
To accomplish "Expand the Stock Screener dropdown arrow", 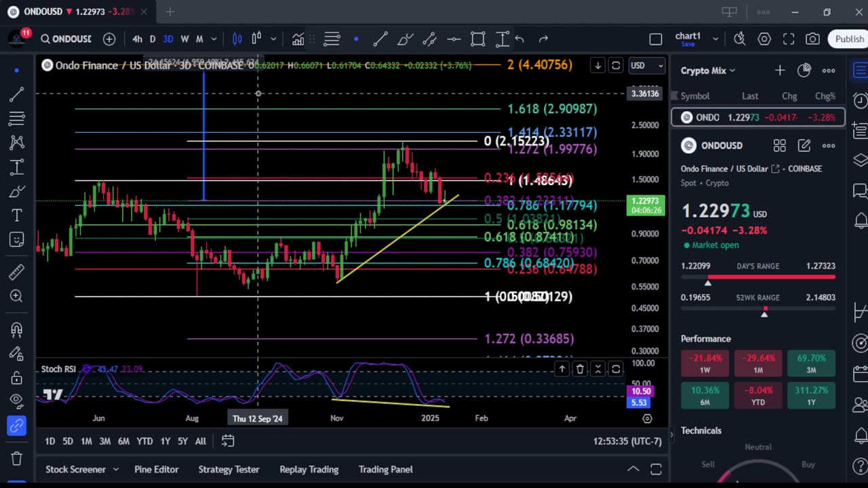I will pyautogui.click(x=116, y=469).
